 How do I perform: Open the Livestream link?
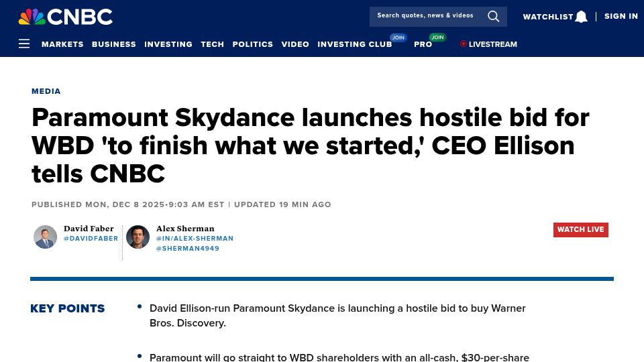tap(493, 44)
